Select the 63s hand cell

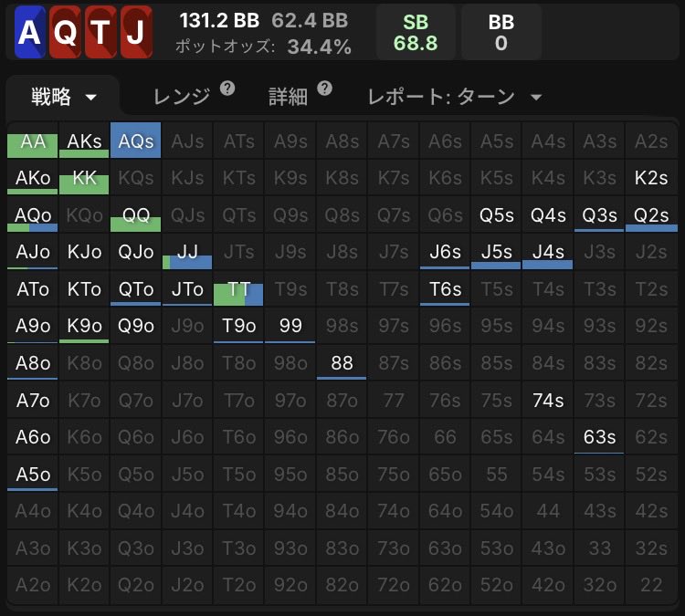click(599, 436)
